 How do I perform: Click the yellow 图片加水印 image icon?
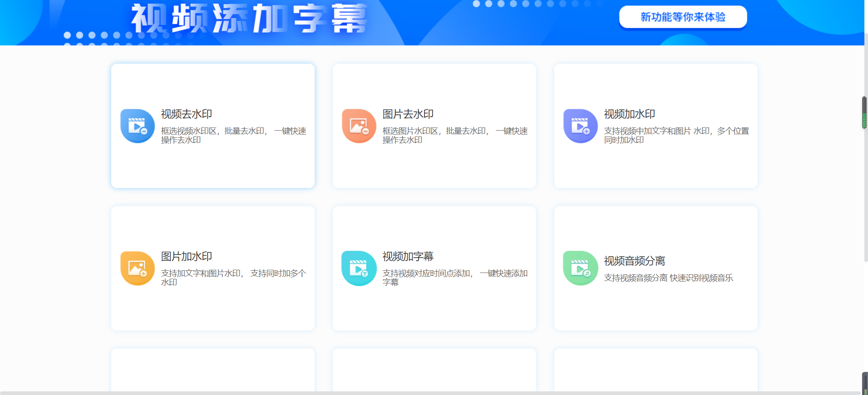137,268
